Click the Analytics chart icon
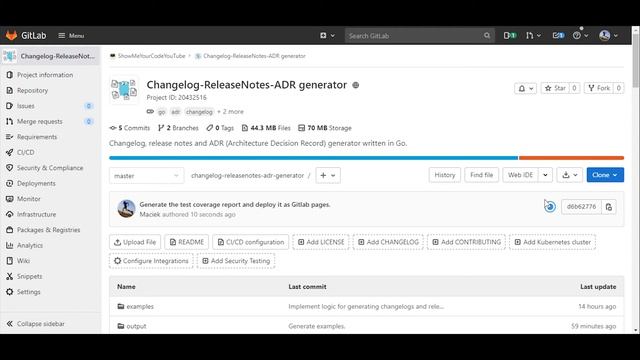 (x=9, y=245)
